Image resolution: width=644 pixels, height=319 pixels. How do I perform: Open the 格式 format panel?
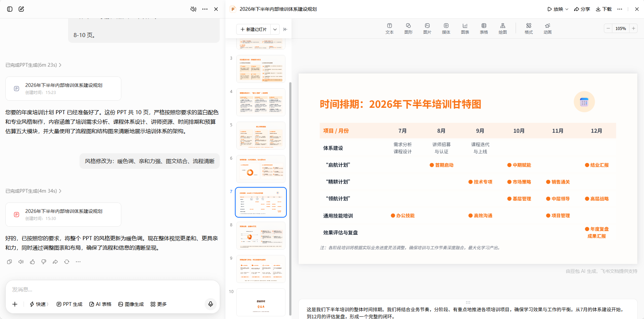pos(528,29)
